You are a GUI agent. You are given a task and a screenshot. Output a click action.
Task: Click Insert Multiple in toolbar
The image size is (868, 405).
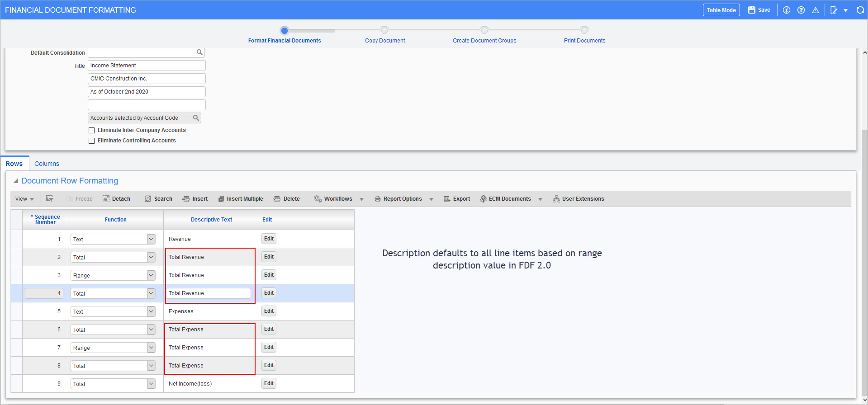point(241,199)
